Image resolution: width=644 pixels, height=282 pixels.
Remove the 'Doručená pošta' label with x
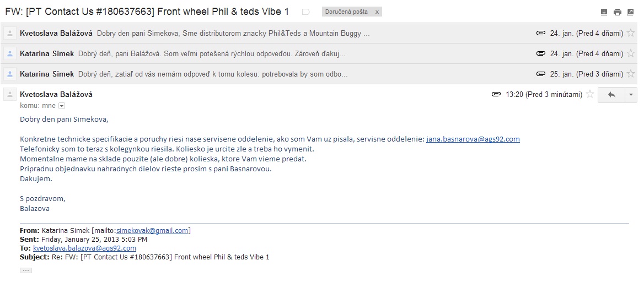click(377, 12)
